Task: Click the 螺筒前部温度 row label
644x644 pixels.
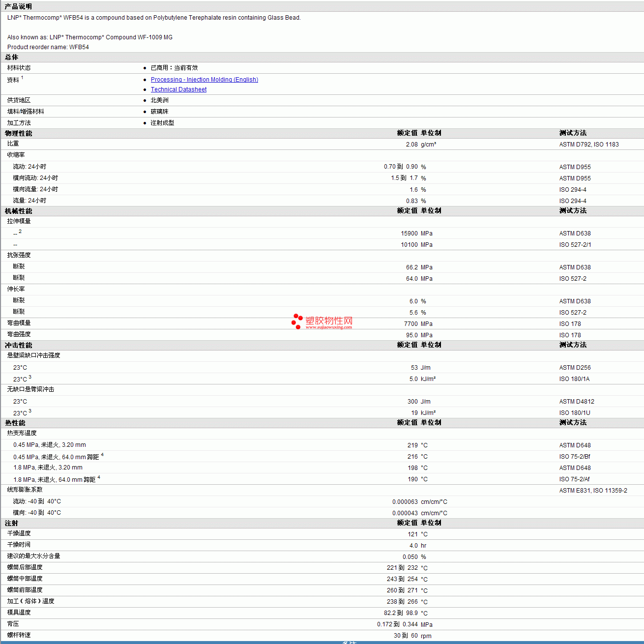Action: [x=25, y=590]
